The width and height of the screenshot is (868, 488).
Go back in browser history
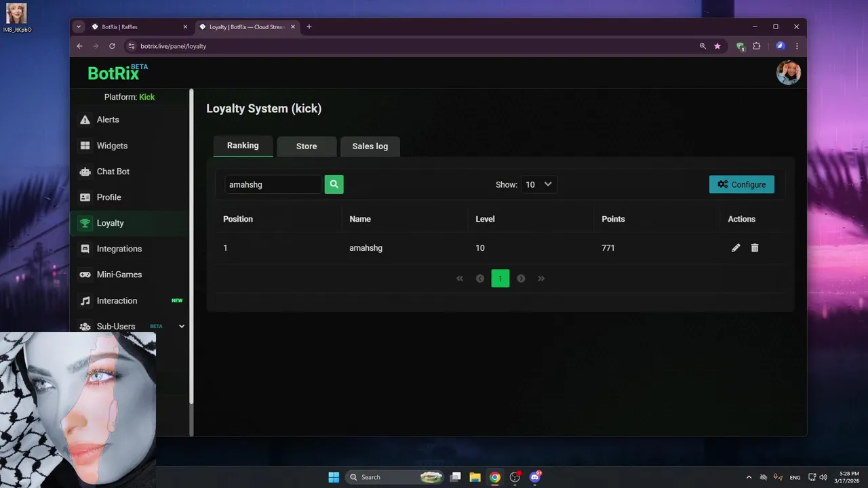pyautogui.click(x=79, y=46)
